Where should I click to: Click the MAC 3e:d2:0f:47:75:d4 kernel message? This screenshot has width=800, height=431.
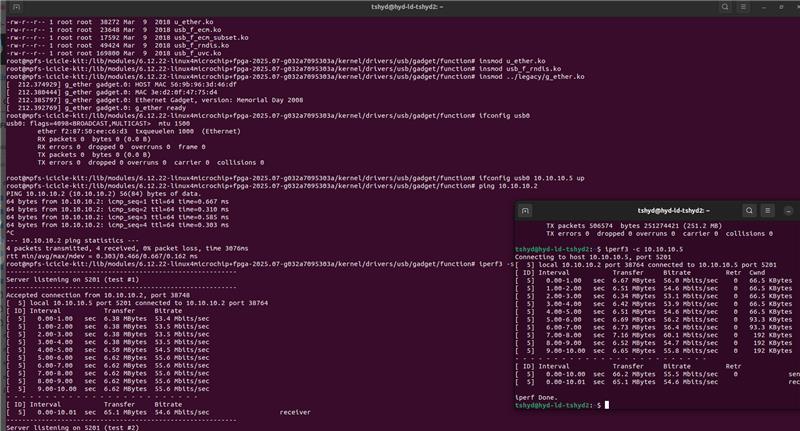(112, 92)
